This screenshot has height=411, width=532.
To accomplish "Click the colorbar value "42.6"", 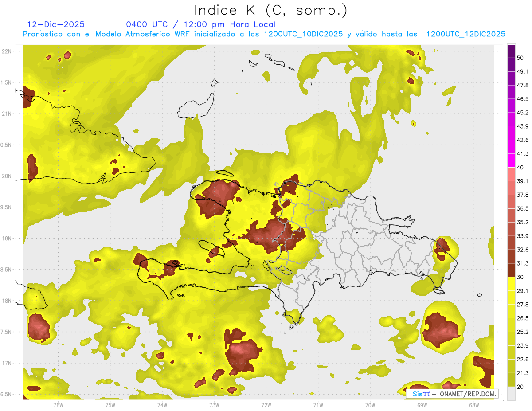I will 523,140.
